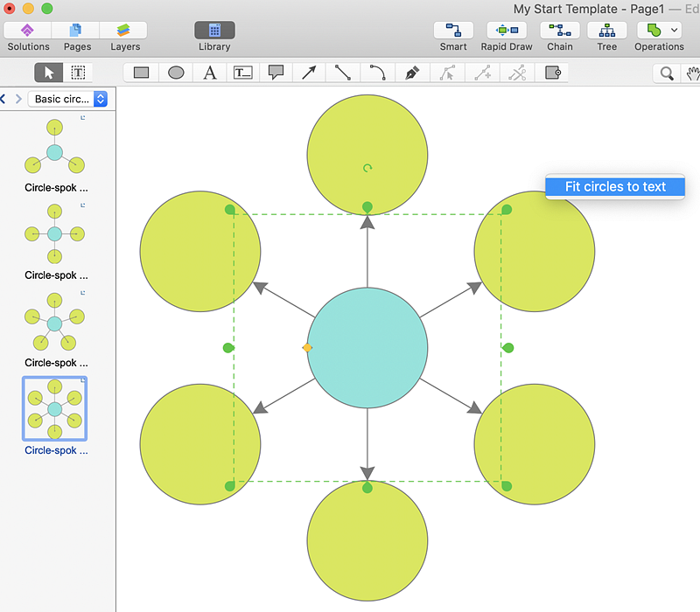The width and height of the screenshot is (700, 612).
Task: Select the four-spoke circle diagram thumbnail
Action: click(54, 233)
